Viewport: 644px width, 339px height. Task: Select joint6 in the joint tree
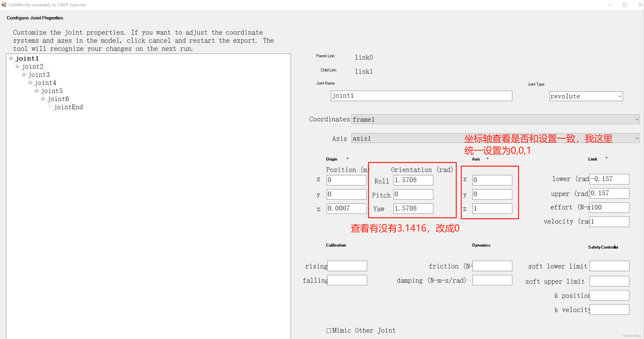point(58,99)
